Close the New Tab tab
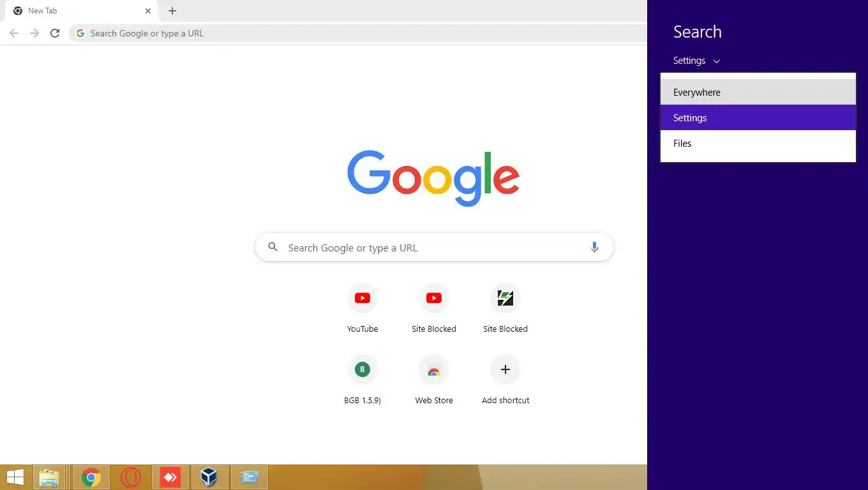868x490 pixels. point(148,11)
